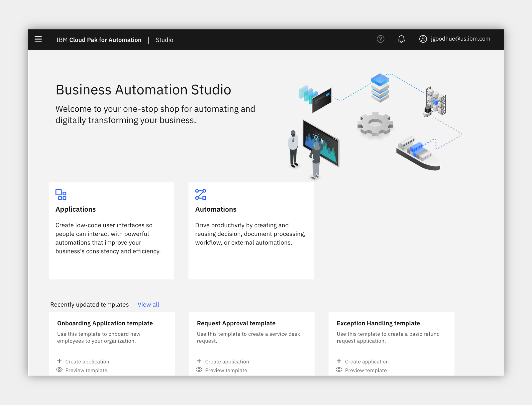Image resolution: width=532 pixels, height=405 pixels.
Task: Open the notifications bell
Action: (401, 39)
